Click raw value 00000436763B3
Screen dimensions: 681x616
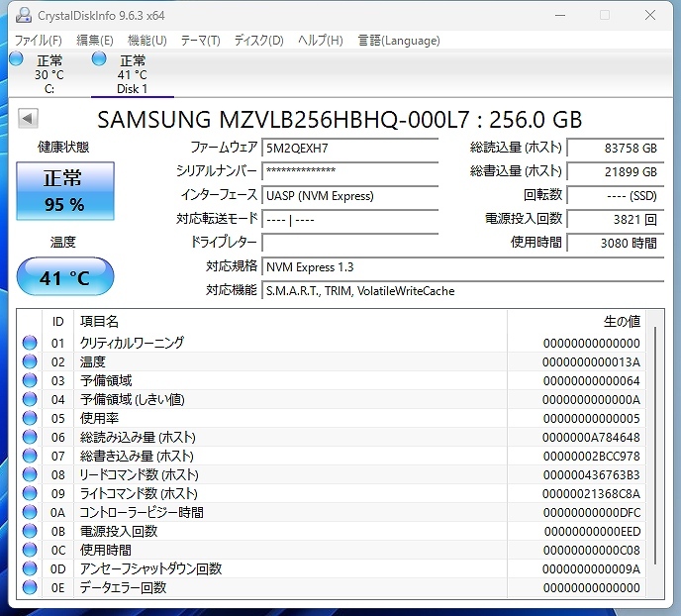591,474
